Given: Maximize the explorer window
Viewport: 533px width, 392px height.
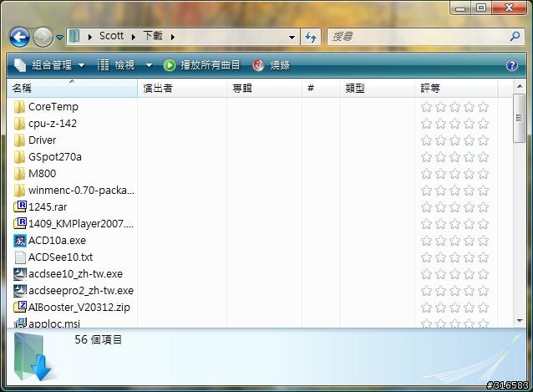Looking at the screenshot, I should click(481, 8).
